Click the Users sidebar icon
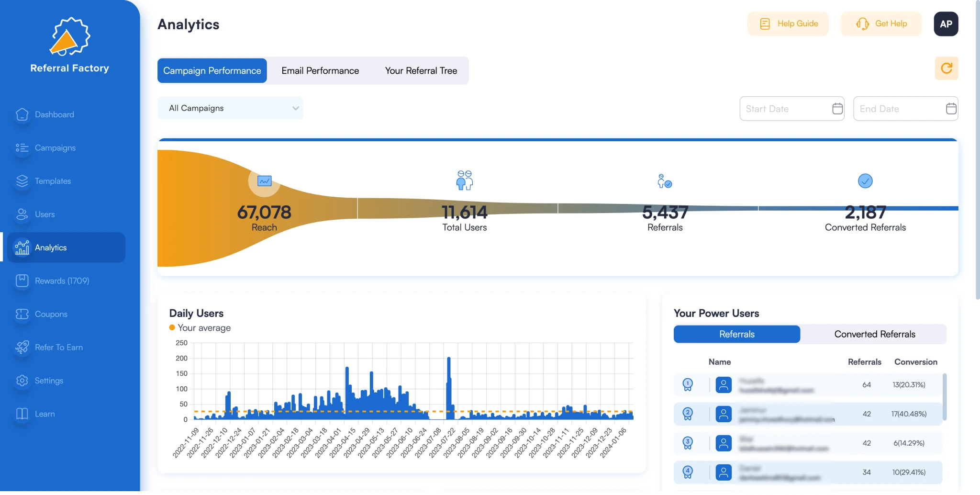 [x=22, y=214]
